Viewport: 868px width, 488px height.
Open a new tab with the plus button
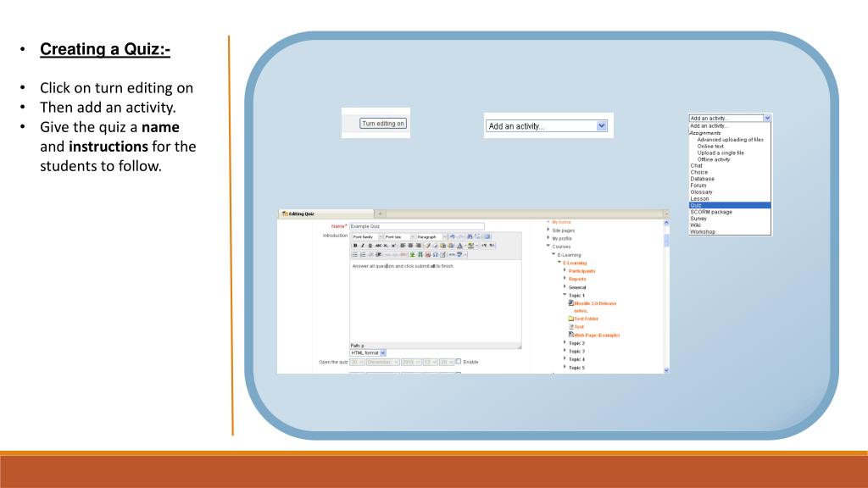click(381, 213)
